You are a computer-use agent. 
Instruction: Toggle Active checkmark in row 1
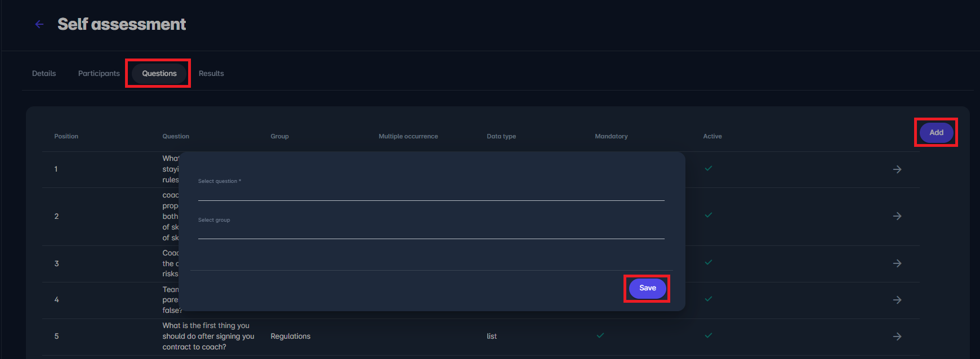point(709,168)
